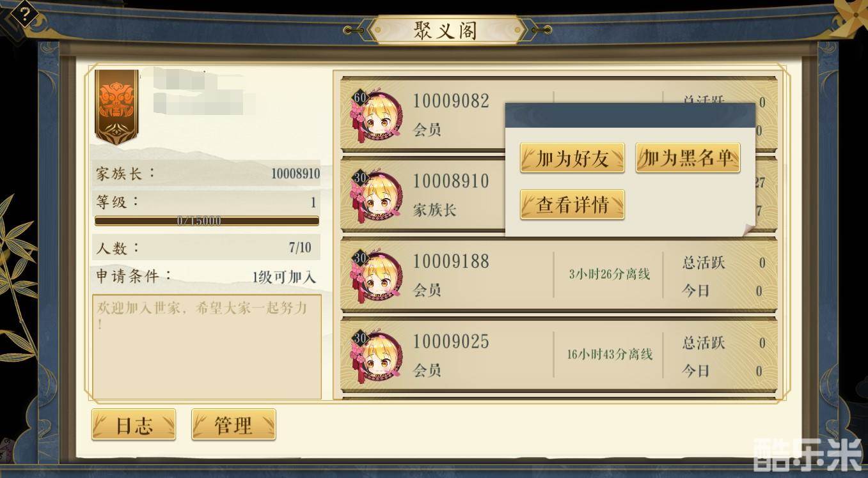Select member row 10009025
868x478 pixels.
(558, 356)
